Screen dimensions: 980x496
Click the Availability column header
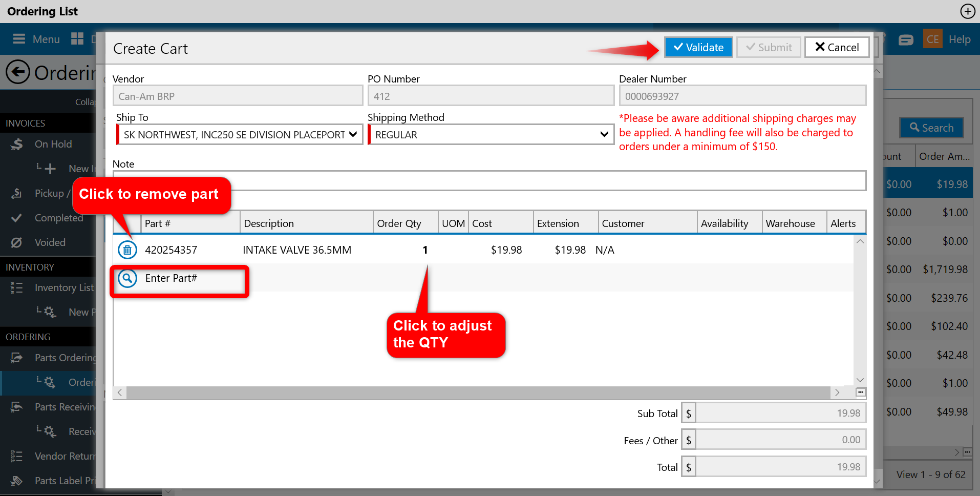click(x=730, y=223)
